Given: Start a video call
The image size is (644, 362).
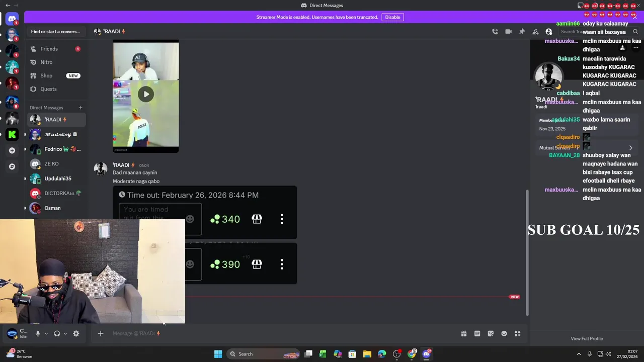Looking at the screenshot, I should click(508, 31).
